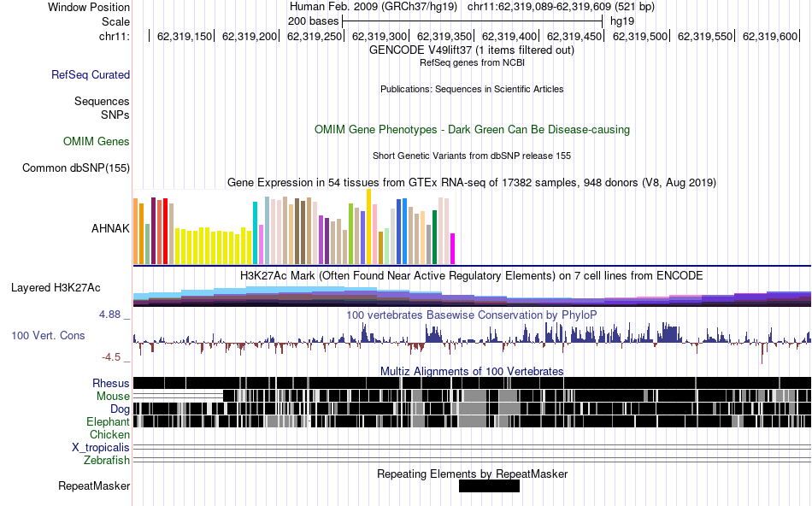Click the Rhesus alignment row
The width and height of the screenshot is (812, 506).
click(473, 383)
